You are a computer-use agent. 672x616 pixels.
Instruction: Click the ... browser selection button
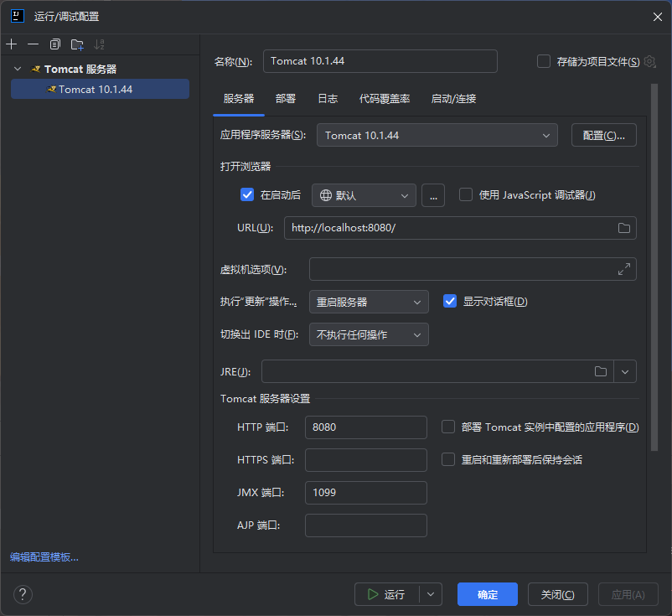click(x=433, y=195)
